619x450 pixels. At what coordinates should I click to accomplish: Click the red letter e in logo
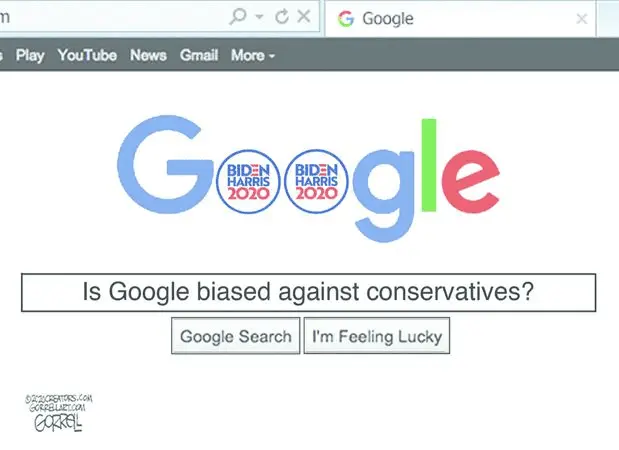point(471,182)
